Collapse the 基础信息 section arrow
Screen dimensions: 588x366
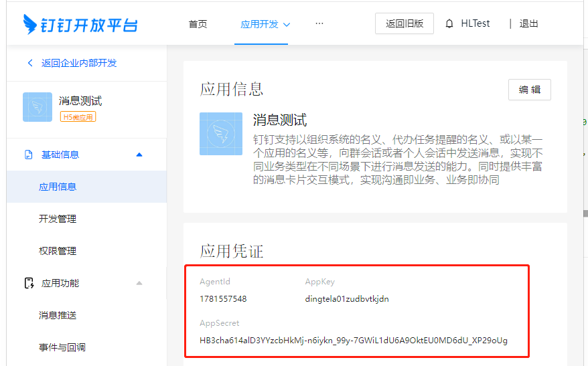point(139,155)
